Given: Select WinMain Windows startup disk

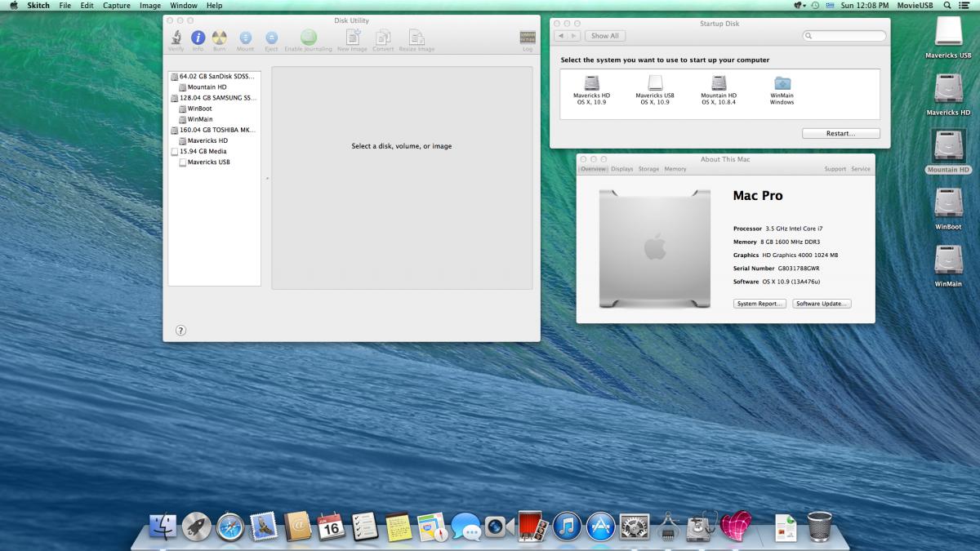Looking at the screenshot, I should pyautogui.click(x=782, y=90).
